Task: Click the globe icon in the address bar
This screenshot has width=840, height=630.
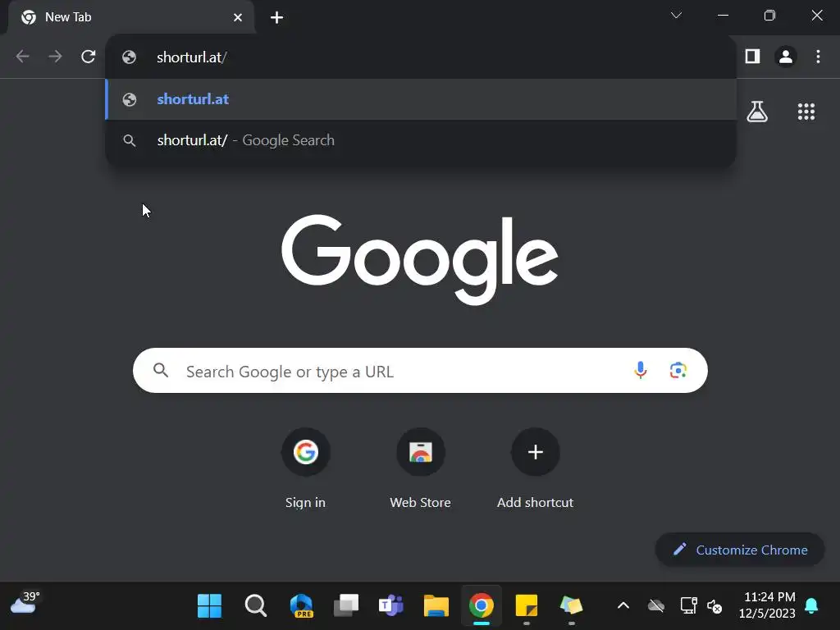Action: pyautogui.click(x=129, y=57)
